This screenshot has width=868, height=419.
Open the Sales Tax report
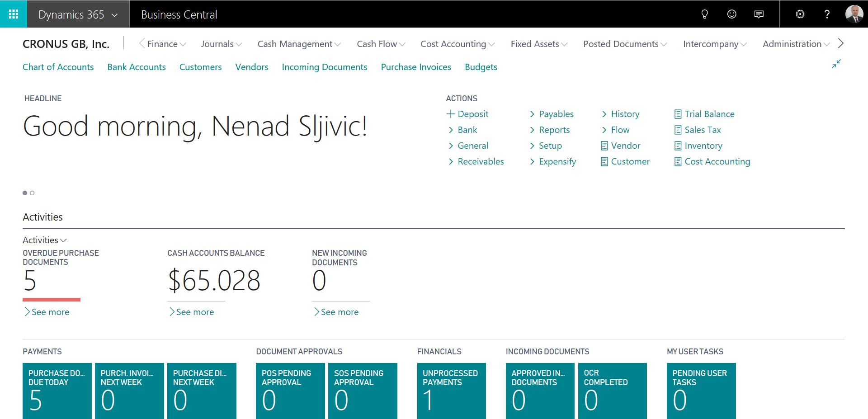pyautogui.click(x=698, y=130)
